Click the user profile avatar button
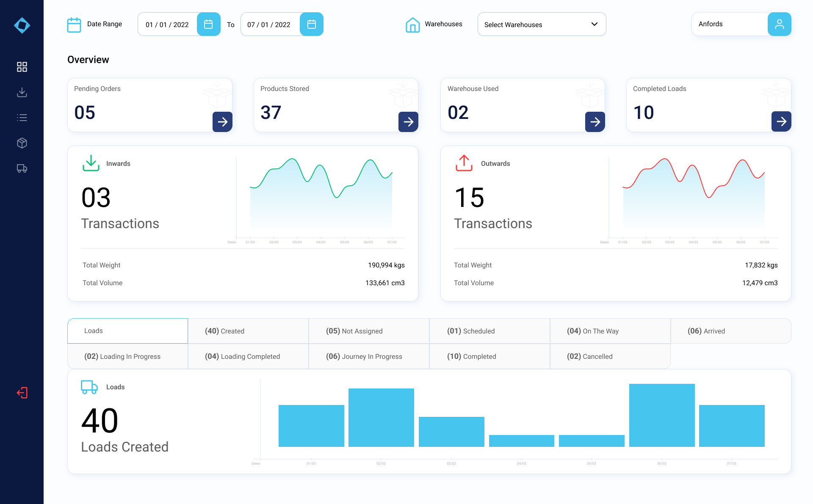The height and width of the screenshot is (504, 813). [779, 24]
